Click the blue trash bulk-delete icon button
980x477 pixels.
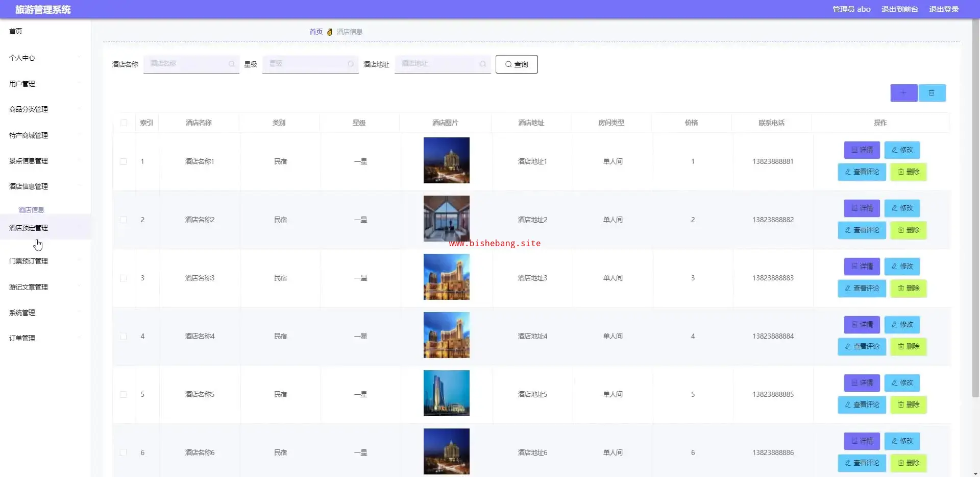coord(932,93)
